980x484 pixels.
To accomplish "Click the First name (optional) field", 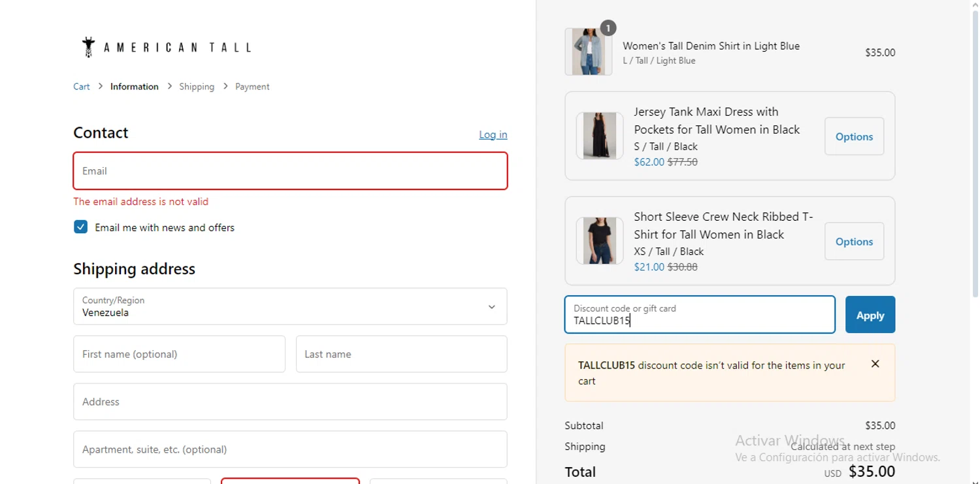I will [179, 354].
